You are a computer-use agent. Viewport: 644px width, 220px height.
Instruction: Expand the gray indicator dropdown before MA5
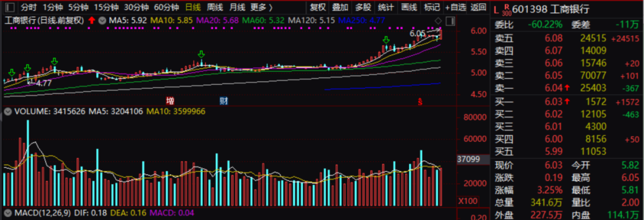(102, 20)
